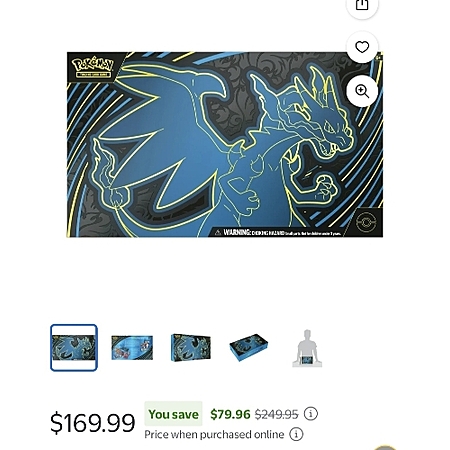
Task: Click the crossed-out $249.95 price
Action: (277, 414)
